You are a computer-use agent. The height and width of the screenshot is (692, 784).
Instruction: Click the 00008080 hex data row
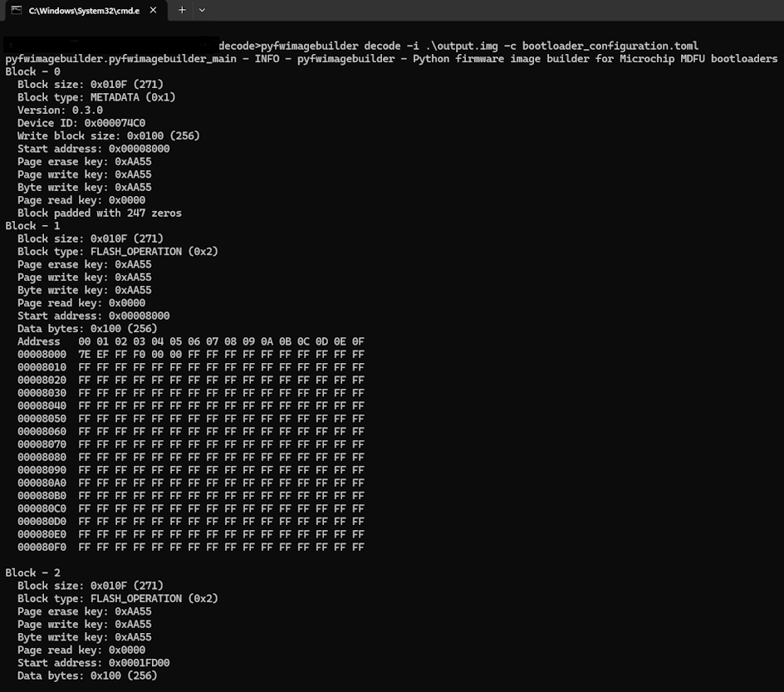pos(190,458)
